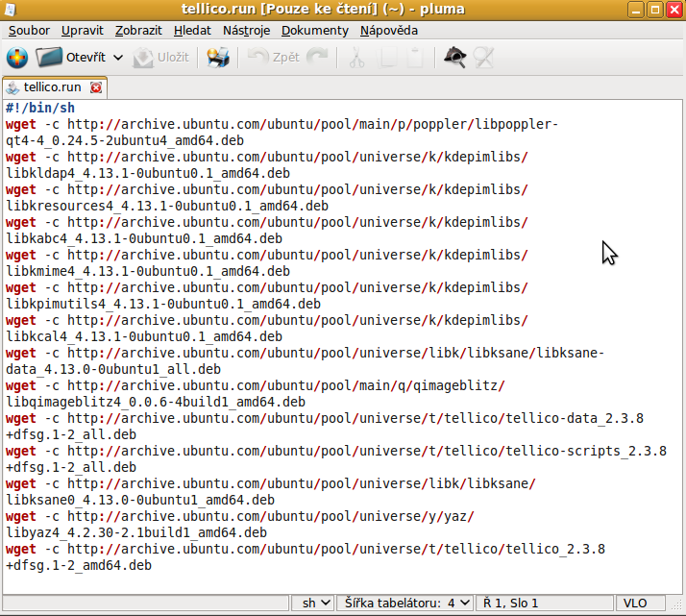Click the libkmime4_4.13.1-0ubuntu0.1_amd64.deb line

148,271
